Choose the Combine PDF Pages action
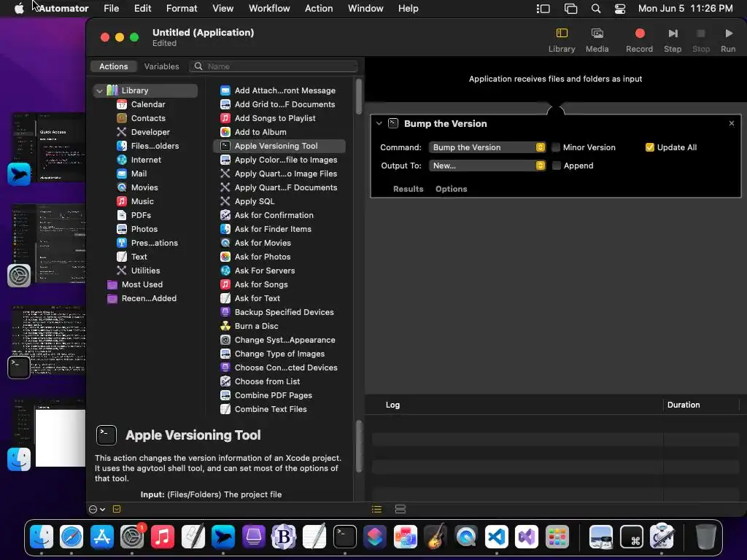 [x=273, y=395]
